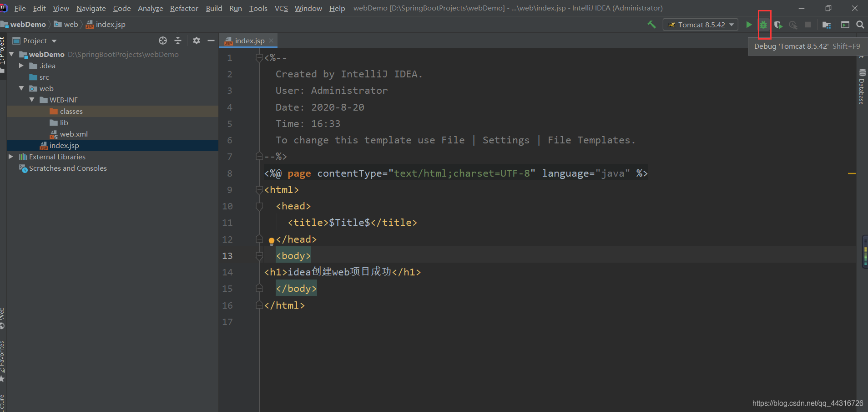Open the Help menu

coord(337,8)
